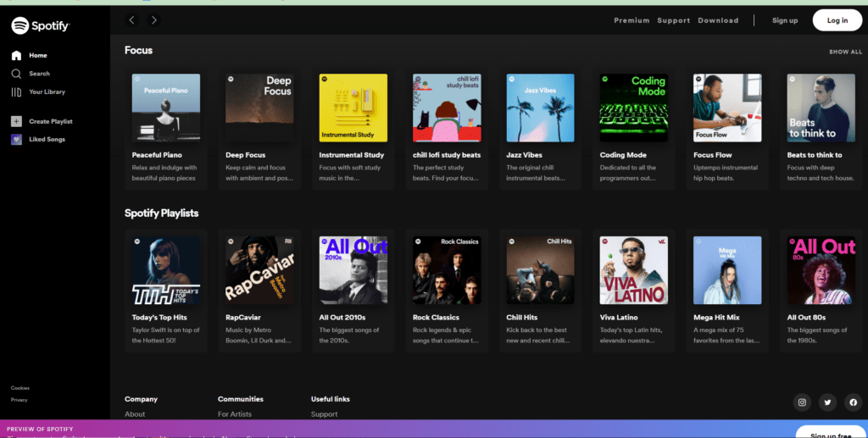
Task: Click the Viva Latino title text
Action: [618, 318]
